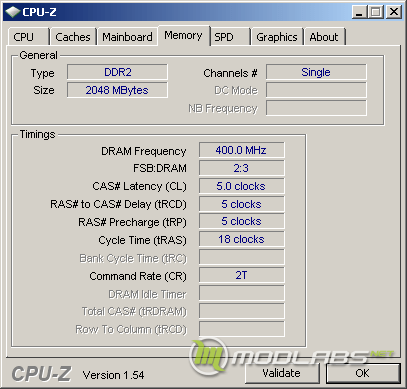The width and height of the screenshot is (407, 389).
Task: Click the empty Bank Cycle Time field
Action: (x=242, y=257)
